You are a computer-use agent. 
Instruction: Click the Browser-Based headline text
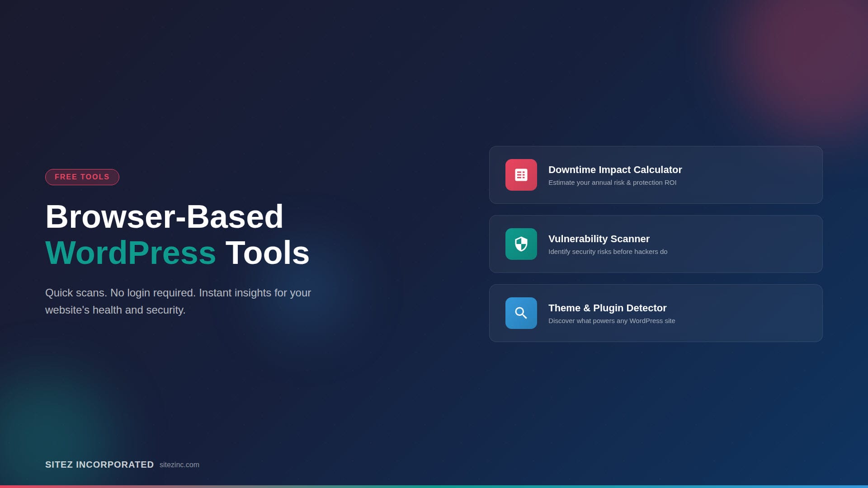tap(165, 216)
